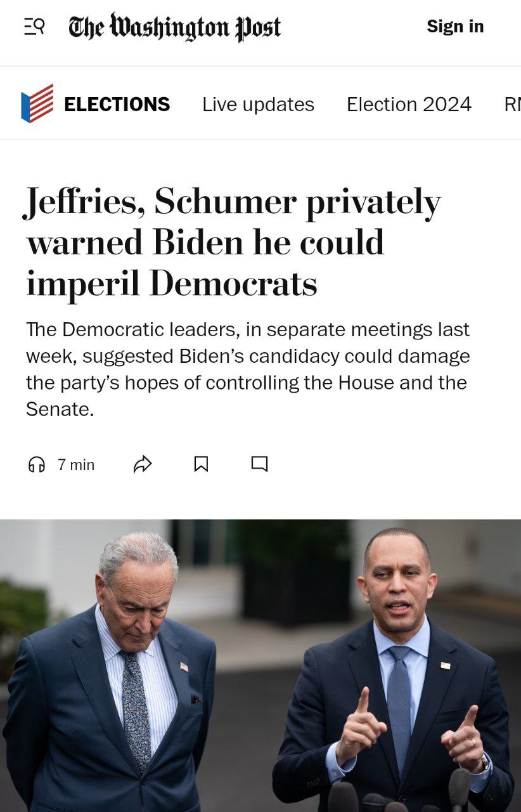Open comments with speech bubble icon
This screenshot has width=521, height=812.
[x=259, y=464]
